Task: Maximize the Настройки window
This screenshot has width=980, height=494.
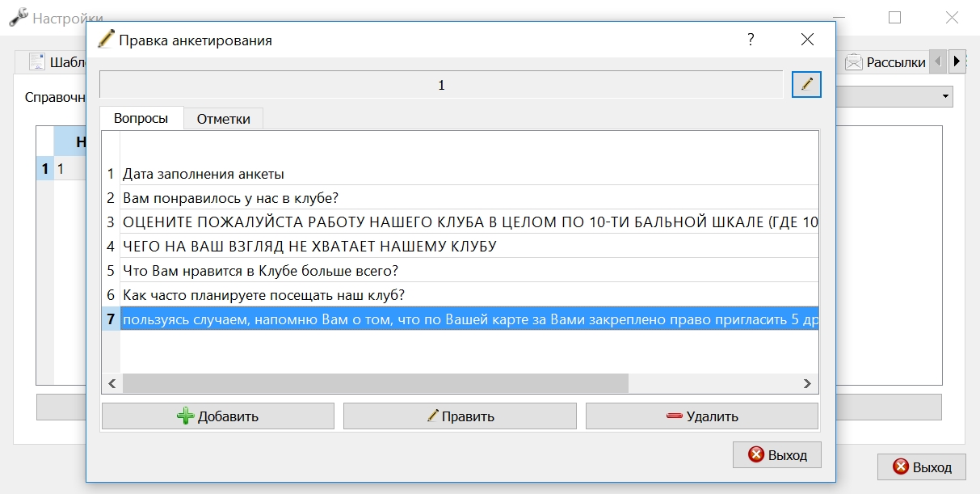Action: click(894, 17)
